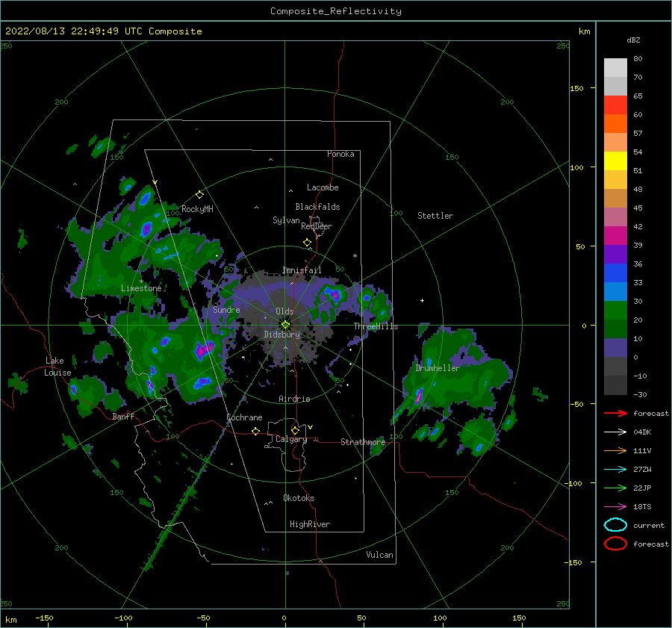Select the orange 57-60 dBZ swatch
This screenshot has height=628, width=672.
pos(615,124)
